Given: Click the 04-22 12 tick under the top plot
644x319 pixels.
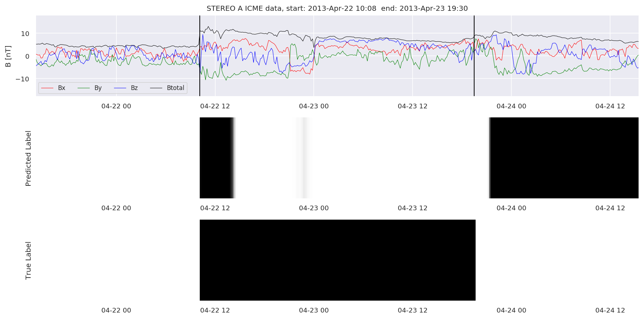Looking at the screenshot, I should 215,106.
